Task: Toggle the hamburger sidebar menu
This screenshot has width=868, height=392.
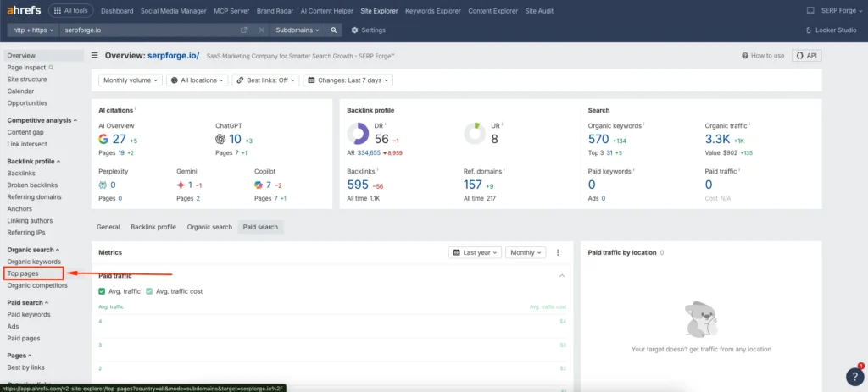Action: 95,55
